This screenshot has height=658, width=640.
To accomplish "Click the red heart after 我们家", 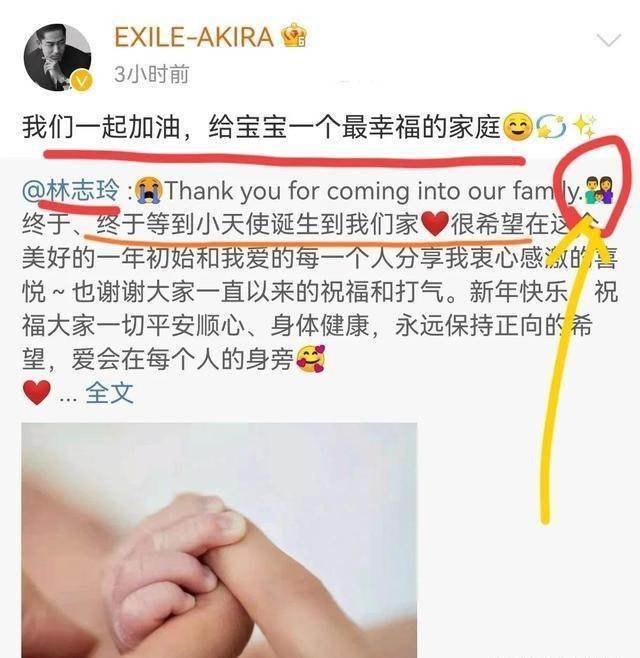I will click(434, 224).
